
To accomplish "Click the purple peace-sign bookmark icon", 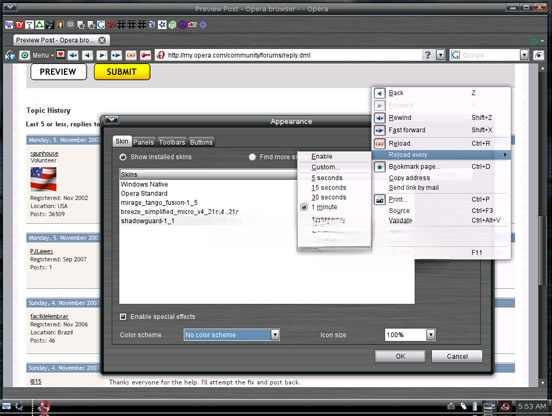I will point(182,25).
